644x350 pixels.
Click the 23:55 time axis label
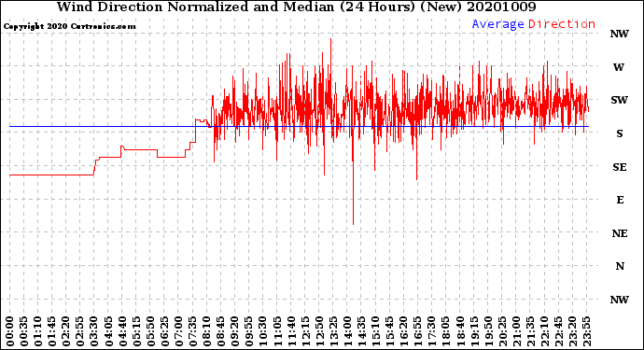[x=586, y=331]
